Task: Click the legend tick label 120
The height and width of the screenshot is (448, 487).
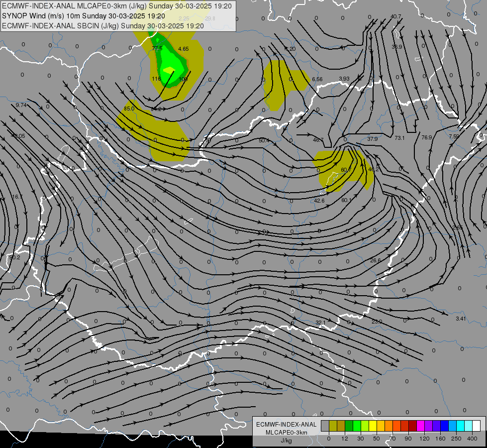Action: coord(424,439)
